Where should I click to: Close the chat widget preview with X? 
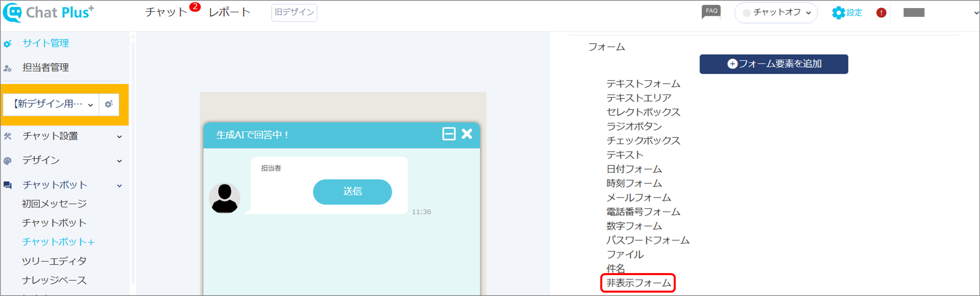click(467, 134)
